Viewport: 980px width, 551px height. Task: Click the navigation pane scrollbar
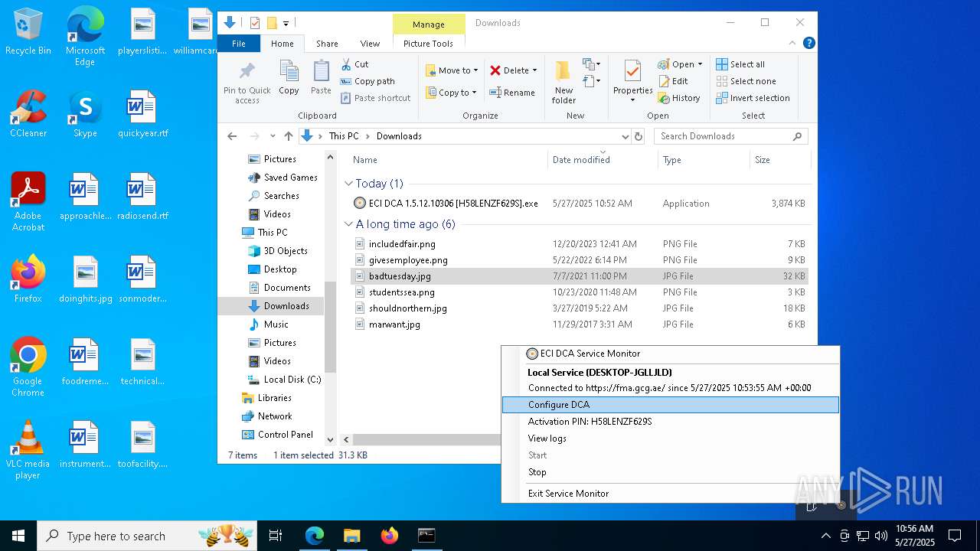pyautogui.click(x=331, y=327)
